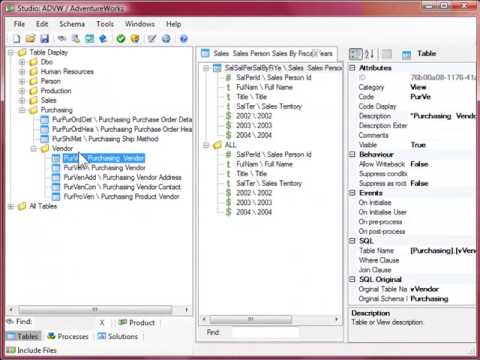Expand the Dbo folder node
This screenshot has height=360, width=480.
pyautogui.click(x=22, y=62)
